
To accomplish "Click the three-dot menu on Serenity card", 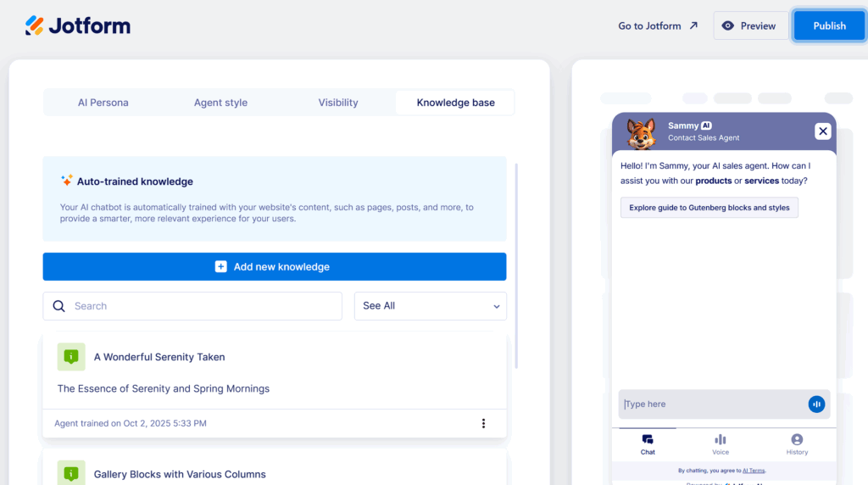I will pyautogui.click(x=483, y=423).
